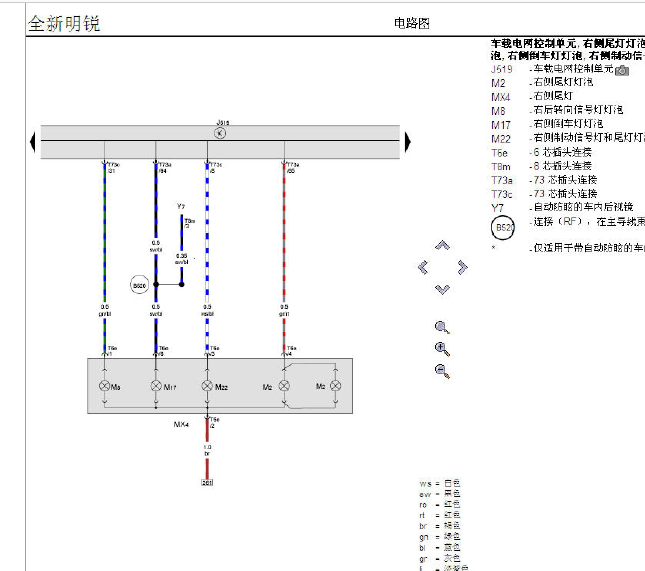Click the 'ws = 白色' color legend row

point(440,483)
